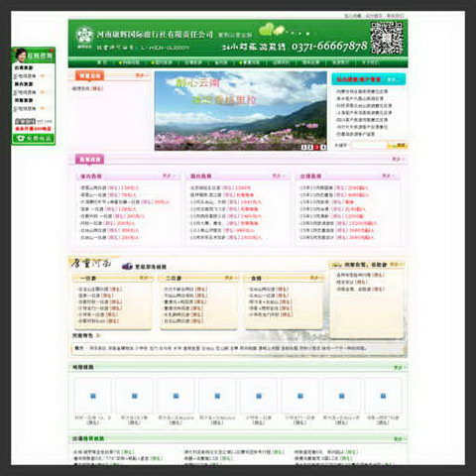
Task: Open the first item in green navigation bar
Action: pos(102,62)
